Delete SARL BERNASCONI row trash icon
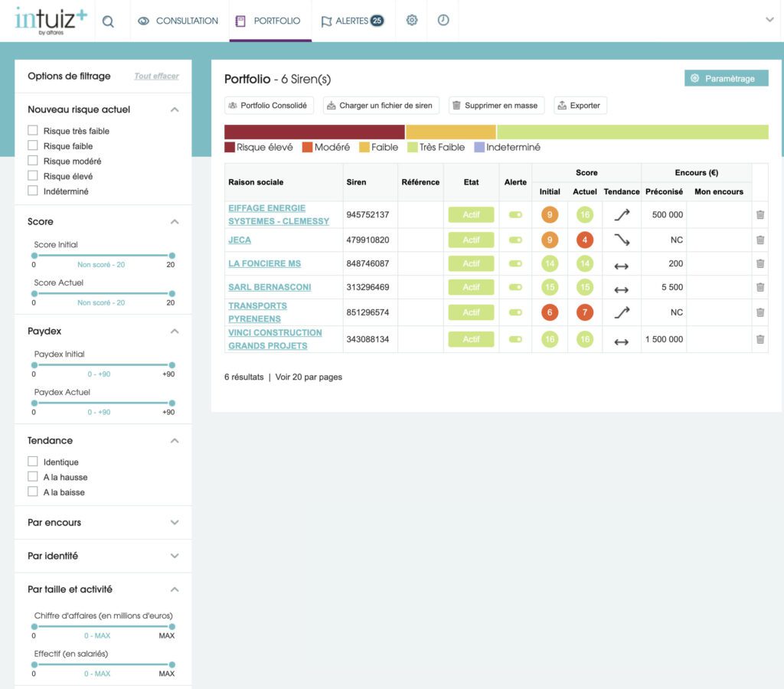 (760, 287)
